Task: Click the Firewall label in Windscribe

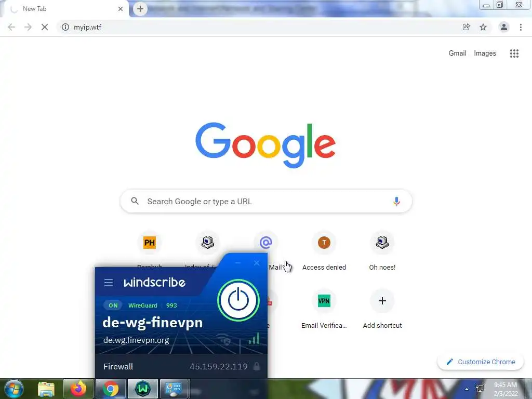Action: (x=118, y=366)
